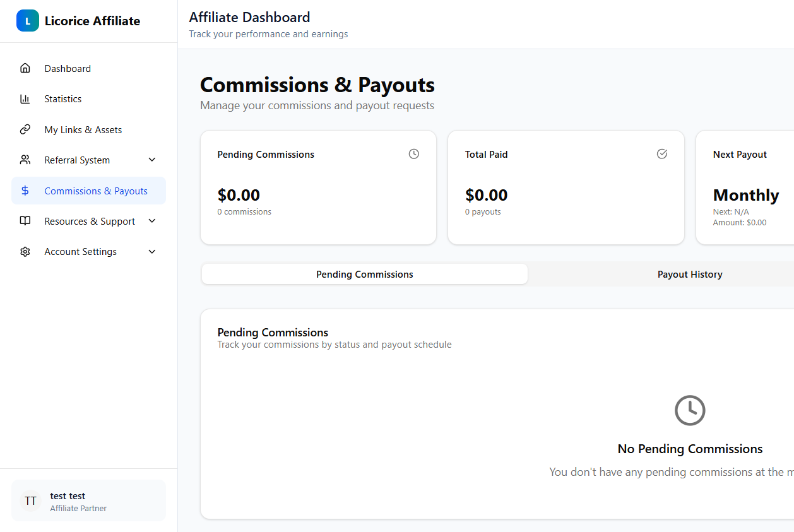Screen dimensions: 794x532
Task: Open the Dashboard menu item
Action: (x=68, y=68)
